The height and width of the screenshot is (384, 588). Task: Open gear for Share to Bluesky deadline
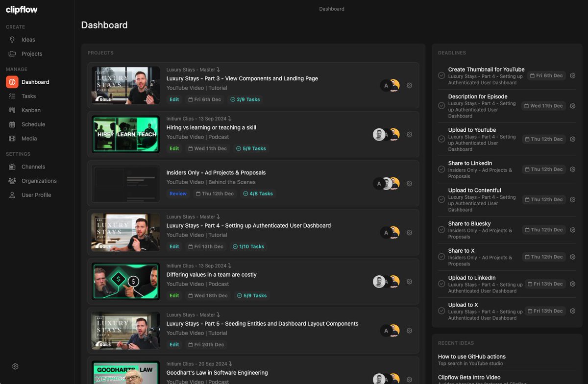pos(572,230)
